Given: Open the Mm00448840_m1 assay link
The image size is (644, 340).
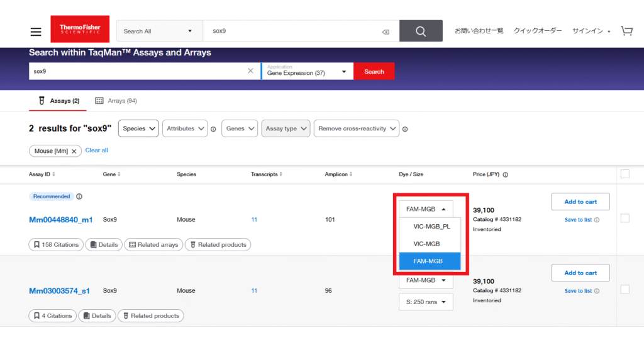Looking at the screenshot, I should click(x=60, y=220).
